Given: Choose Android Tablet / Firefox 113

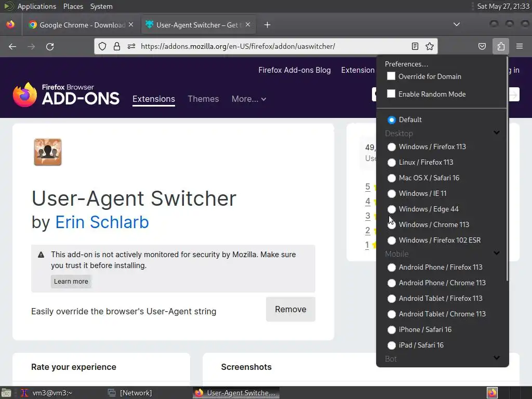Looking at the screenshot, I should pos(392,299).
